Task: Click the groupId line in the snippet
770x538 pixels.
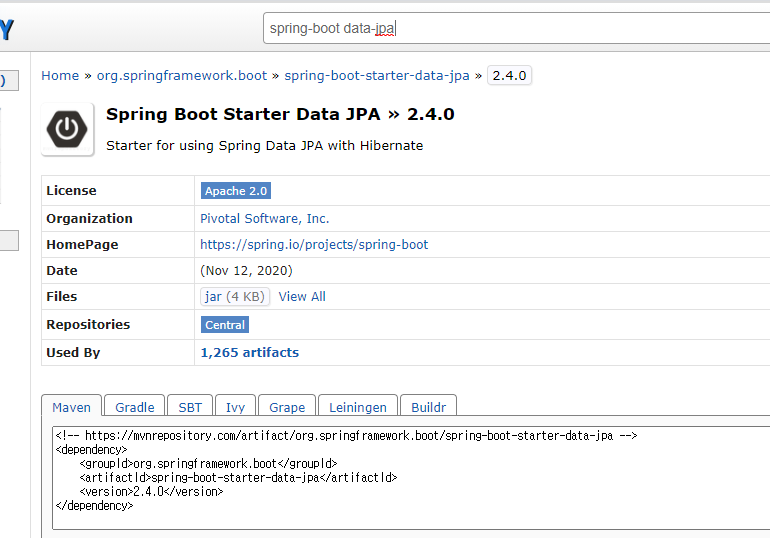Action: click(x=208, y=463)
